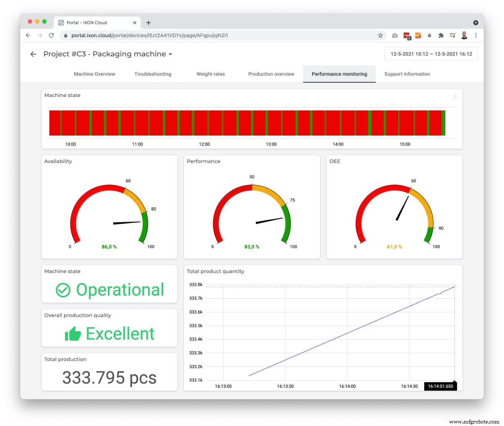Screen dimensions: 504x426
Task: Click the Availability gauge needle at 86%
Action: tap(126, 222)
